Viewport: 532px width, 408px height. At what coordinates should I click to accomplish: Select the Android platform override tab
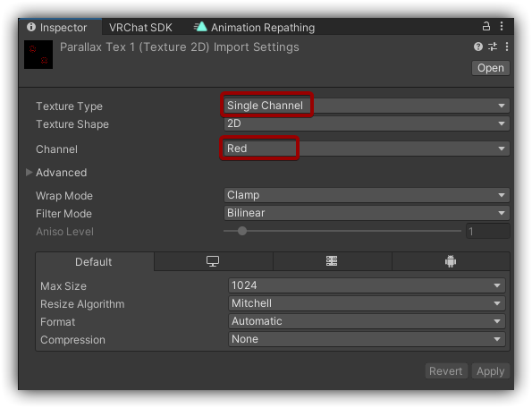pos(451,261)
